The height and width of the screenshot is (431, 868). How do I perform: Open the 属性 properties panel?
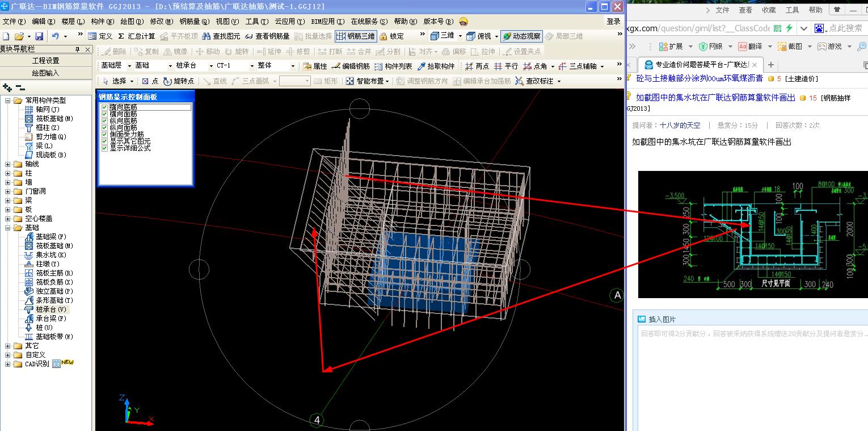[315, 66]
